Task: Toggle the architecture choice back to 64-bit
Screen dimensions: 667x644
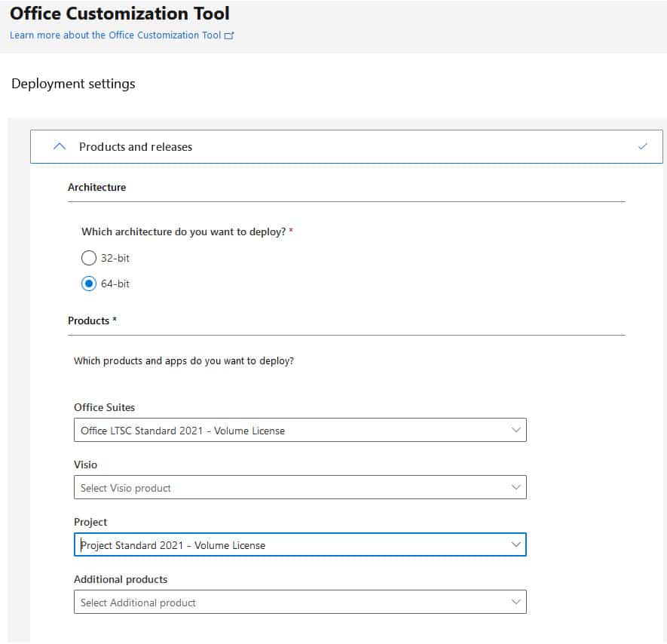Action: coord(88,284)
